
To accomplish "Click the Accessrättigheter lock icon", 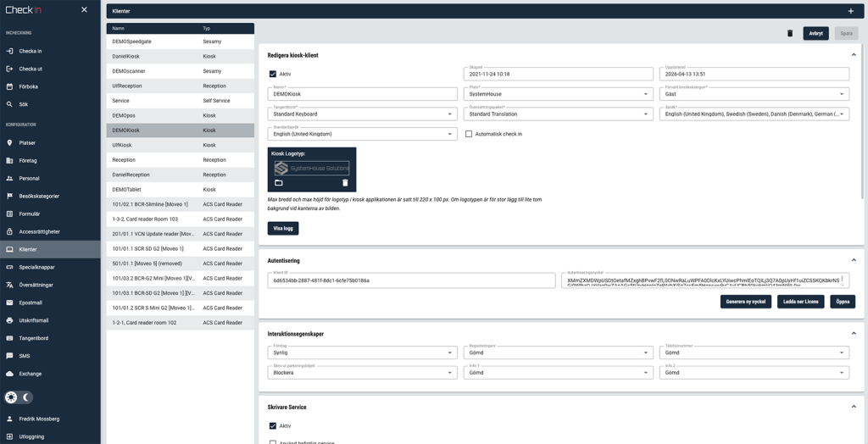I will (9, 231).
